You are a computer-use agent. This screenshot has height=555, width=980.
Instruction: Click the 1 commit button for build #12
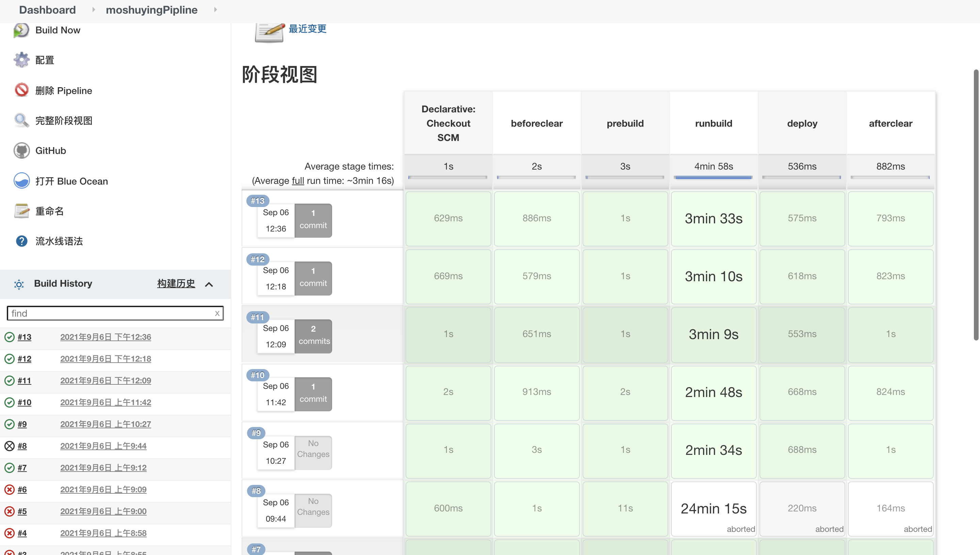[313, 277]
